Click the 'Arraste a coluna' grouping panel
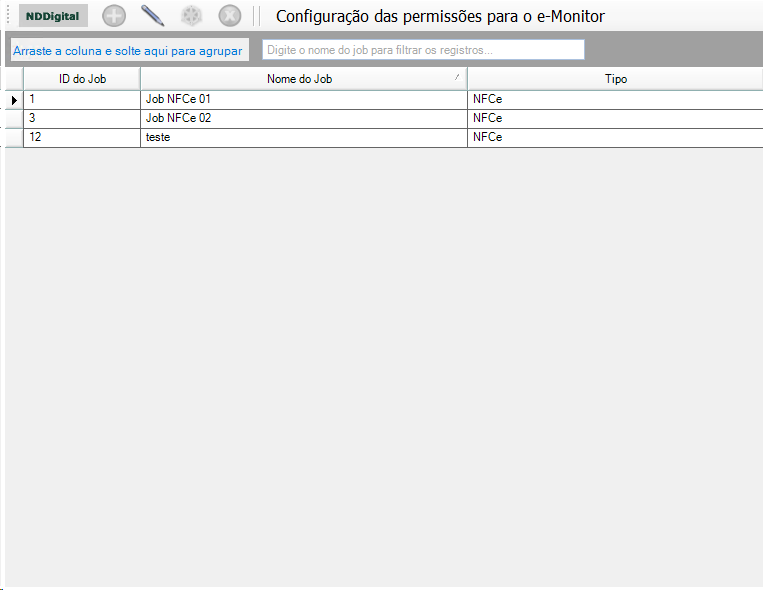Image resolution: width=763 pixels, height=590 pixels. click(x=129, y=50)
